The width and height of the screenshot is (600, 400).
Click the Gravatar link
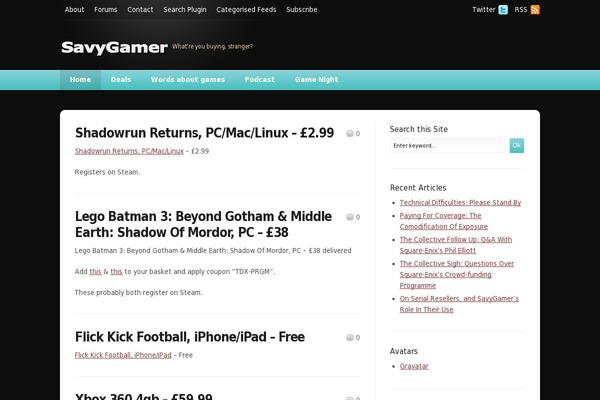coord(414,366)
